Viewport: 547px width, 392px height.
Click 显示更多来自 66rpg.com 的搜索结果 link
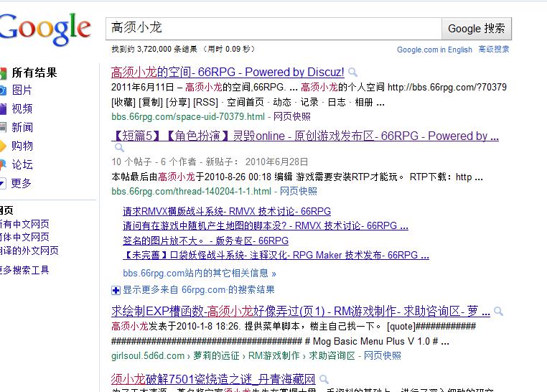point(199,289)
